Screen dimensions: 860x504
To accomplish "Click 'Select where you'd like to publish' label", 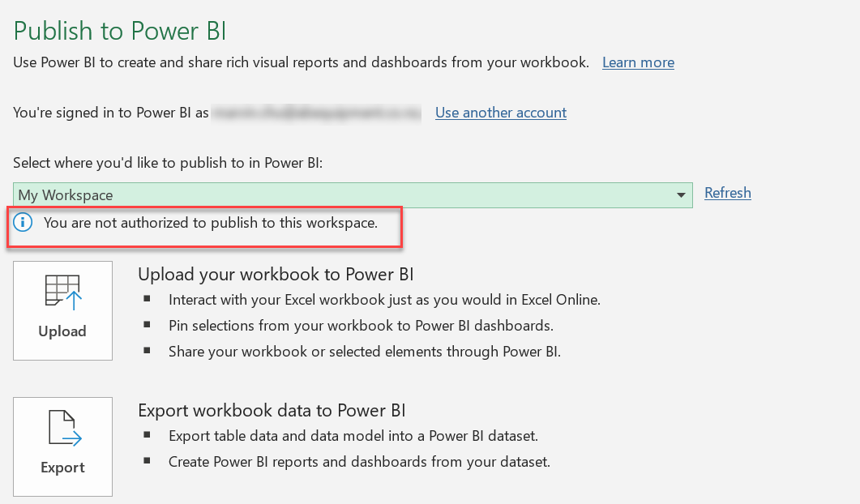I will (168, 163).
